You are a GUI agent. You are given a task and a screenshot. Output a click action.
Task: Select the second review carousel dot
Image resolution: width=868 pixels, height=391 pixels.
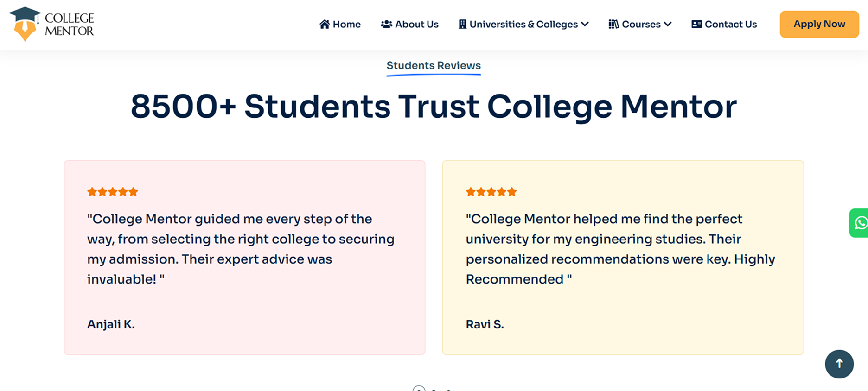434,390
